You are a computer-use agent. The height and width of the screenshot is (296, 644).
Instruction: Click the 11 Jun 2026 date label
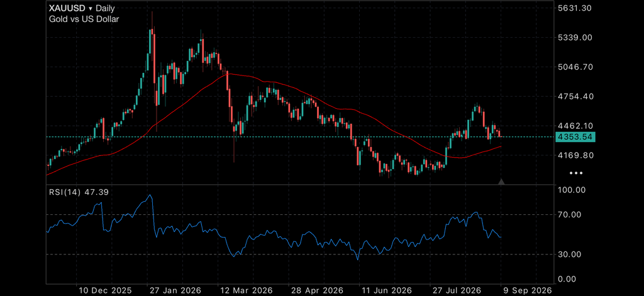[387, 290]
